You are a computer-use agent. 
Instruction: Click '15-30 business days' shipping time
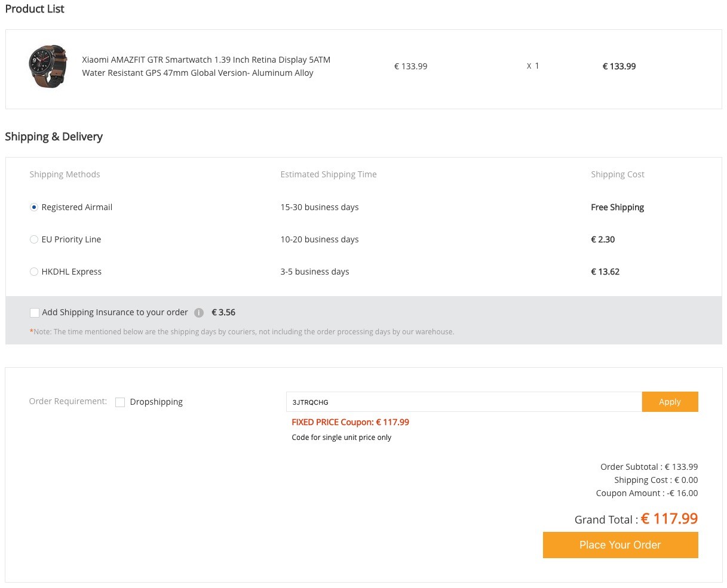(x=320, y=207)
